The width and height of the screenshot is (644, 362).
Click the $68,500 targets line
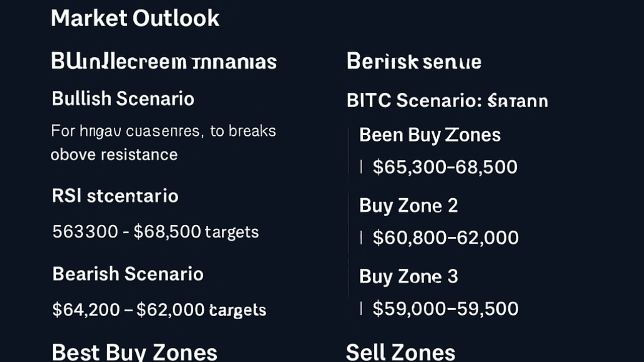[155, 232]
